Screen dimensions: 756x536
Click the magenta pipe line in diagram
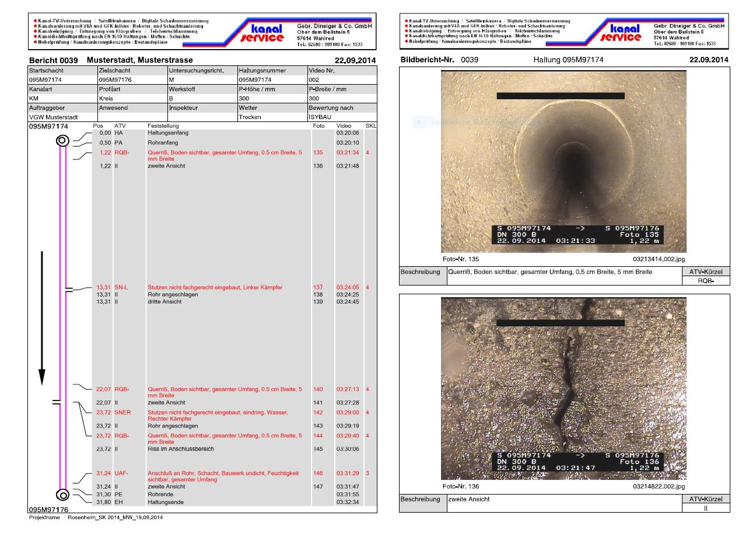pyautogui.click(x=64, y=316)
